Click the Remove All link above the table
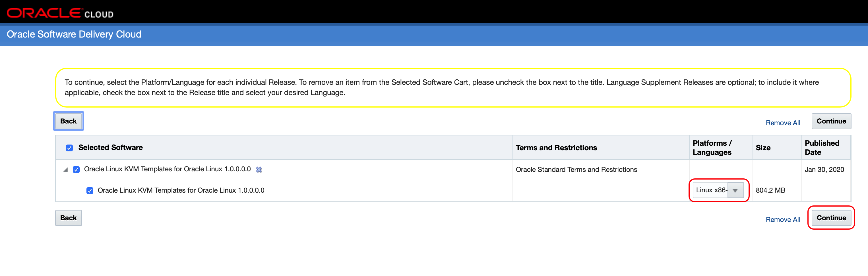868x276 pixels. [782, 123]
